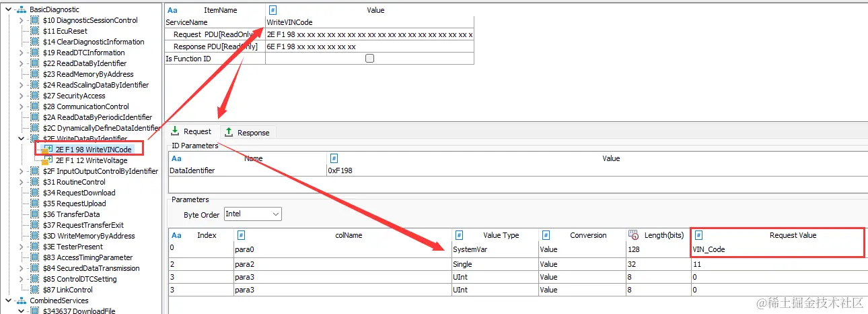Switch to the Response tab

pyautogui.click(x=246, y=132)
